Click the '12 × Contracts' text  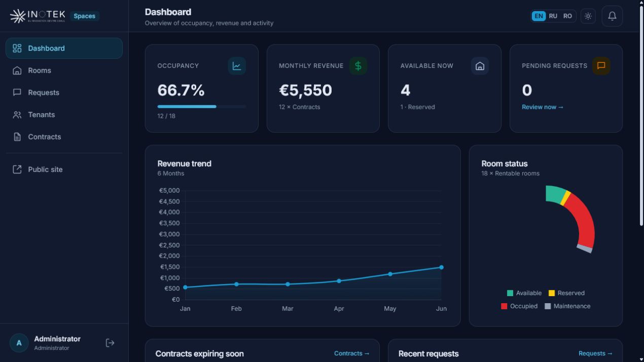(299, 107)
